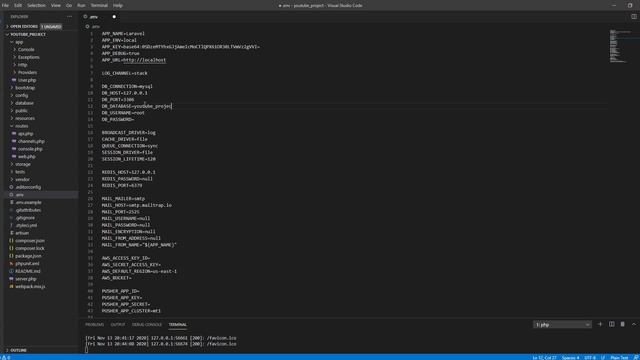
Task: Open api.php in routes folder
Action: (x=25, y=133)
